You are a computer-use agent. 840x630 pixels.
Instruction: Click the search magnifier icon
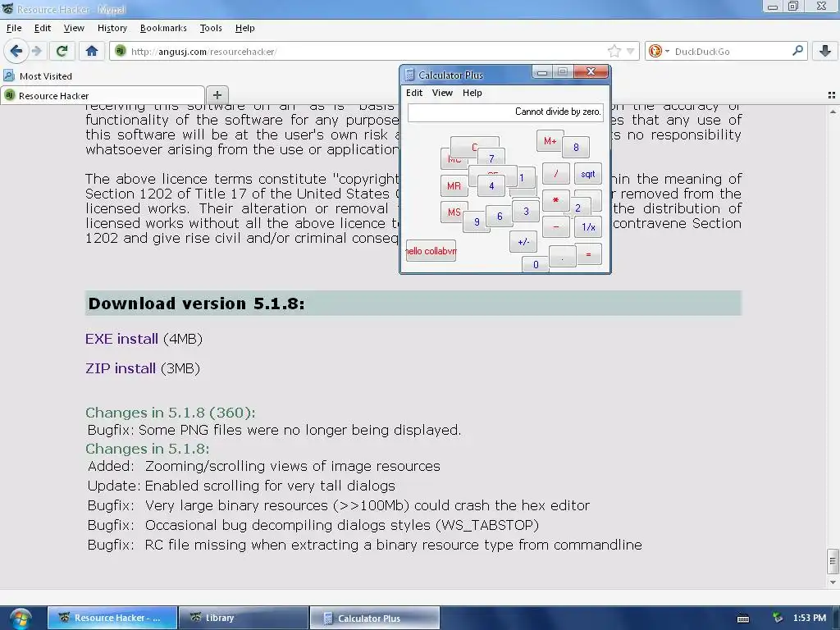click(x=797, y=51)
